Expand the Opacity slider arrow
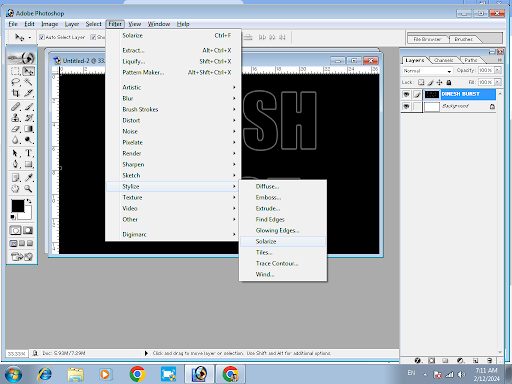 (x=497, y=70)
